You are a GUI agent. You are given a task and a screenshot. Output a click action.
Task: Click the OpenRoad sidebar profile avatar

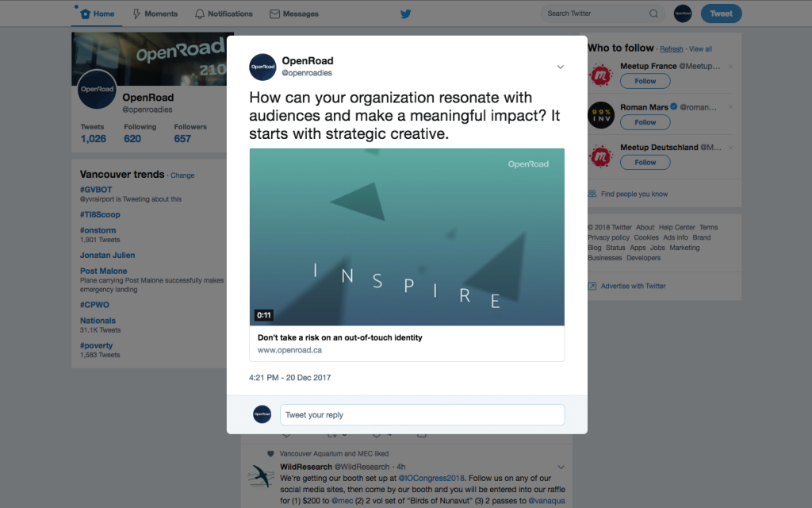(x=97, y=89)
